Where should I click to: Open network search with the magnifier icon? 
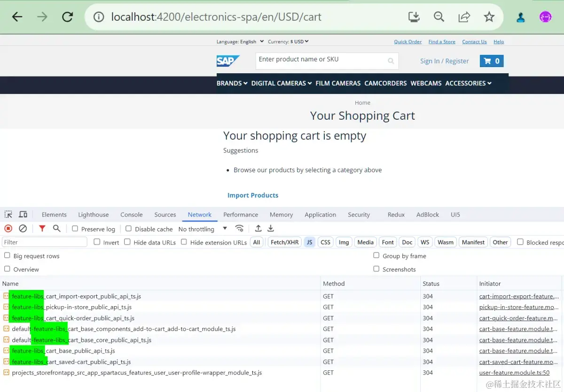(x=57, y=229)
